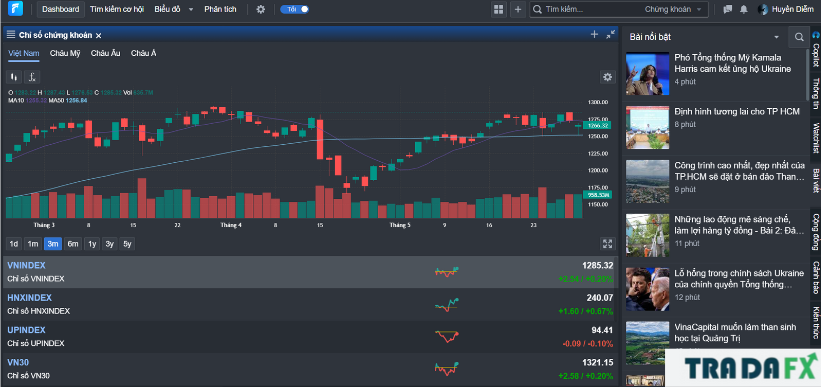821x387 pixels.
Task: Open the VinaCapital Quảng Trị article
Action: (x=736, y=333)
